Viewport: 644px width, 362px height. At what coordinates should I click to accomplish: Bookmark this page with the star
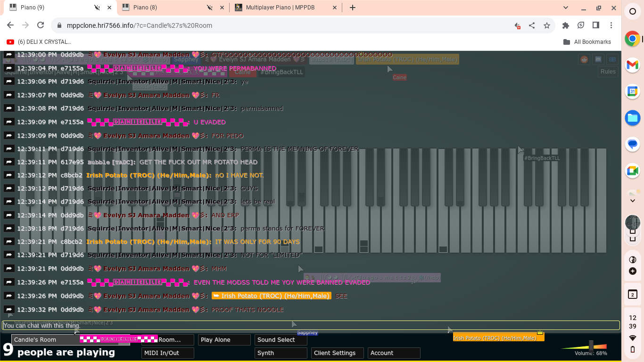click(x=547, y=25)
